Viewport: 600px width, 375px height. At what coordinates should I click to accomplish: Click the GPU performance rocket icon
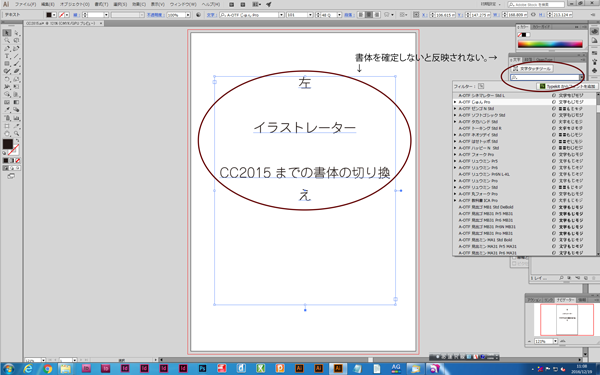tap(269, 5)
